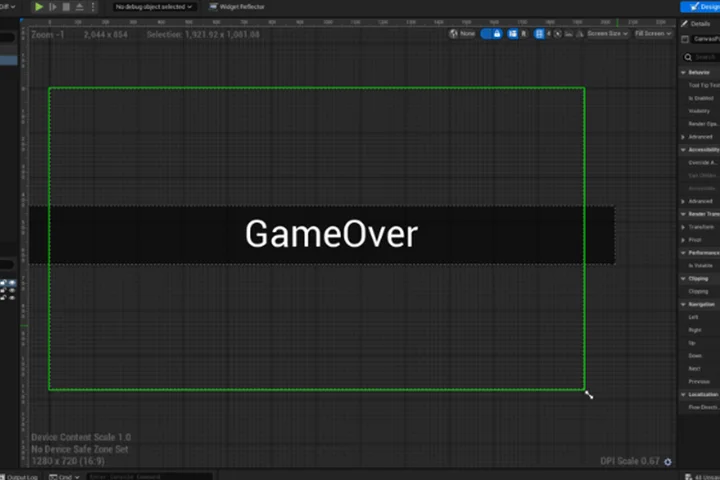This screenshot has height=480, width=720.
Task: Collapse the Accessibility section
Action: pos(683,150)
